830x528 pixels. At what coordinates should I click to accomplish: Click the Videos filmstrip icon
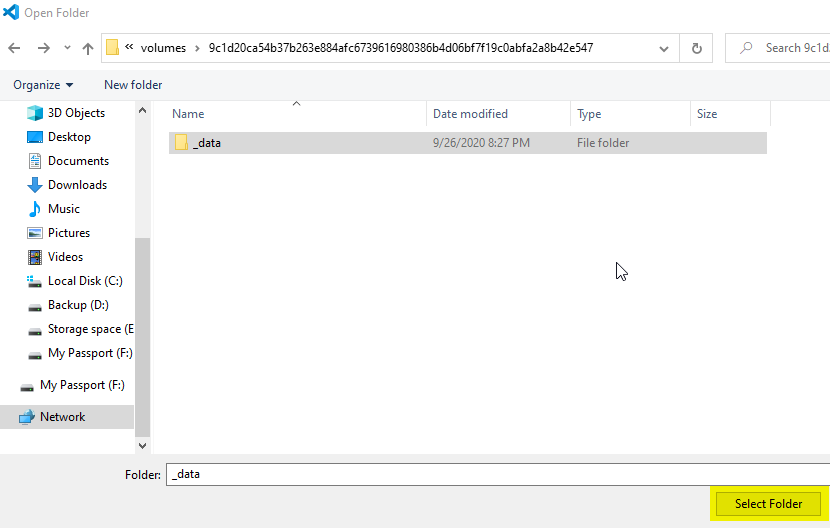[34, 257]
